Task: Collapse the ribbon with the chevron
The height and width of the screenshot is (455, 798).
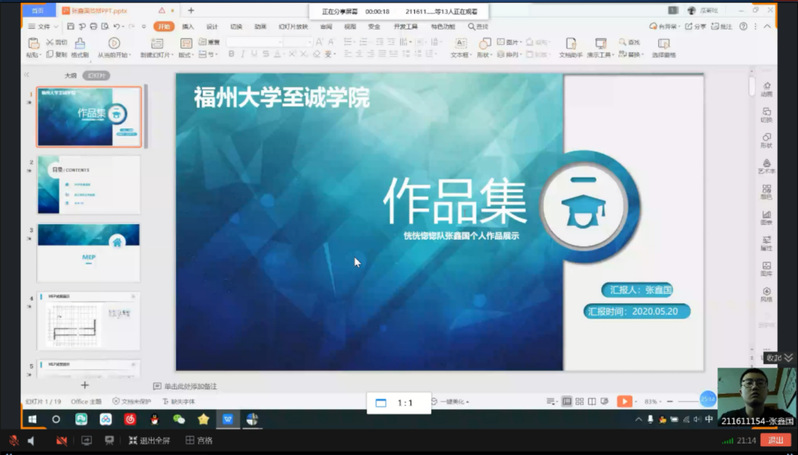Action: [767, 26]
